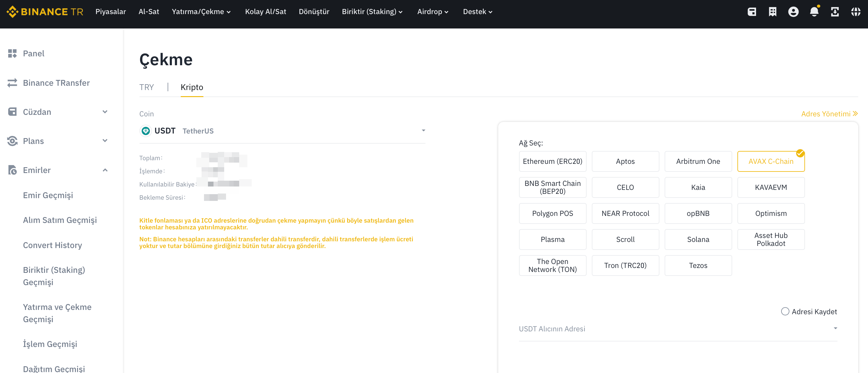The height and width of the screenshot is (373, 868).
Task: Select the Arbitrum One network
Action: click(x=698, y=161)
